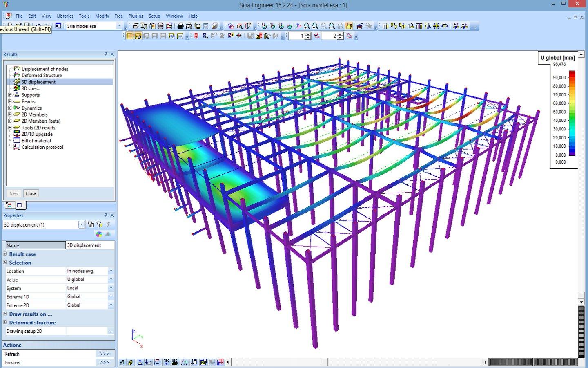Viewport: 588px width, 368px height.
Task: Click the Close button in the Results panel
Action: tap(31, 193)
